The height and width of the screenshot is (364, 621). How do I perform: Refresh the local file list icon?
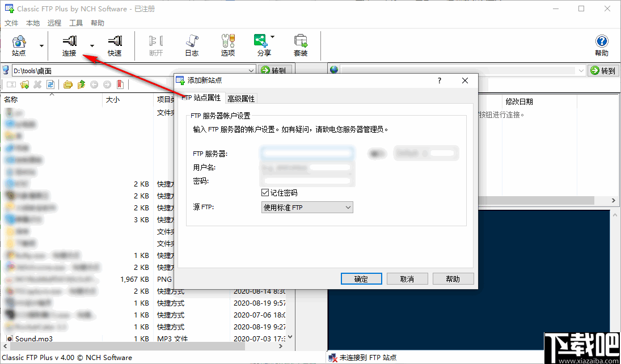[50, 84]
